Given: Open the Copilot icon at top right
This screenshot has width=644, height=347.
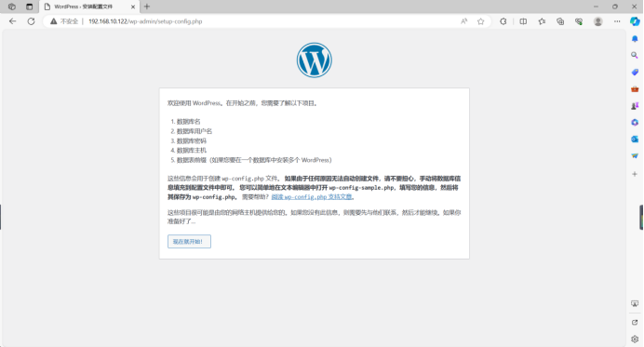Looking at the screenshot, I should tap(635, 21).
